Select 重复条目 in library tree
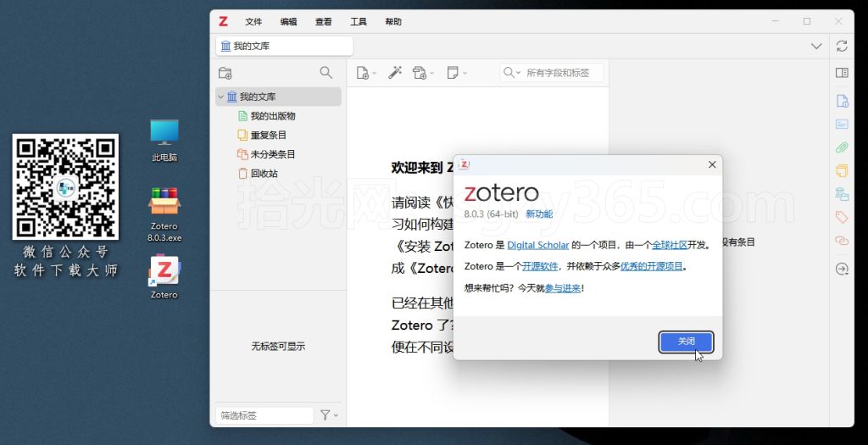The image size is (868, 445). point(262,135)
